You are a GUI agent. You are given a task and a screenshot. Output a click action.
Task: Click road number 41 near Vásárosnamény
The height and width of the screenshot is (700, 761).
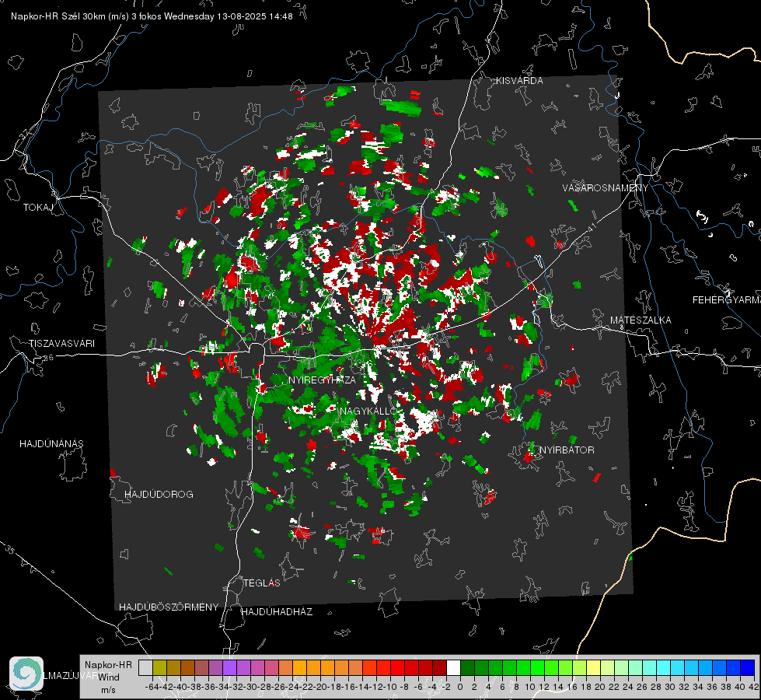coord(591,227)
